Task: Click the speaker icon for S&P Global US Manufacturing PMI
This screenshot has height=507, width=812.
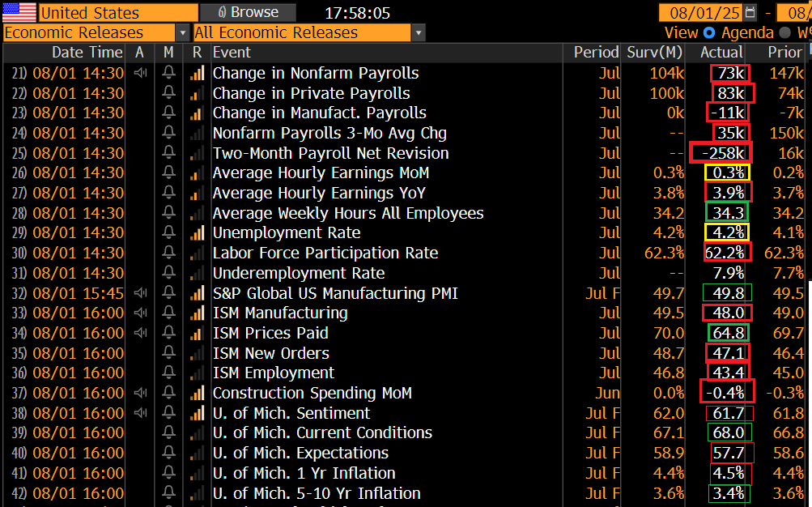Action: (140, 292)
